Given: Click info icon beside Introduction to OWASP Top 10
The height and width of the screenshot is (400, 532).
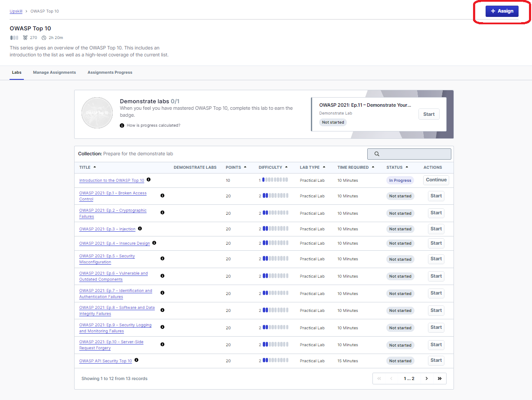Looking at the screenshot, I should point(149,180).
